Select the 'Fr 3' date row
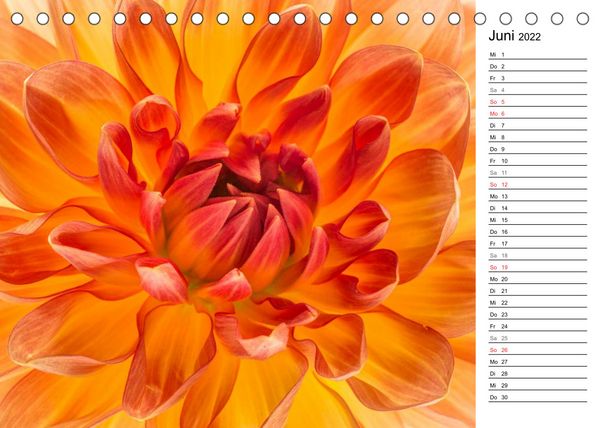Image resolution: width=600 pixels, height=428 pixels. click(x=538, y=78)
